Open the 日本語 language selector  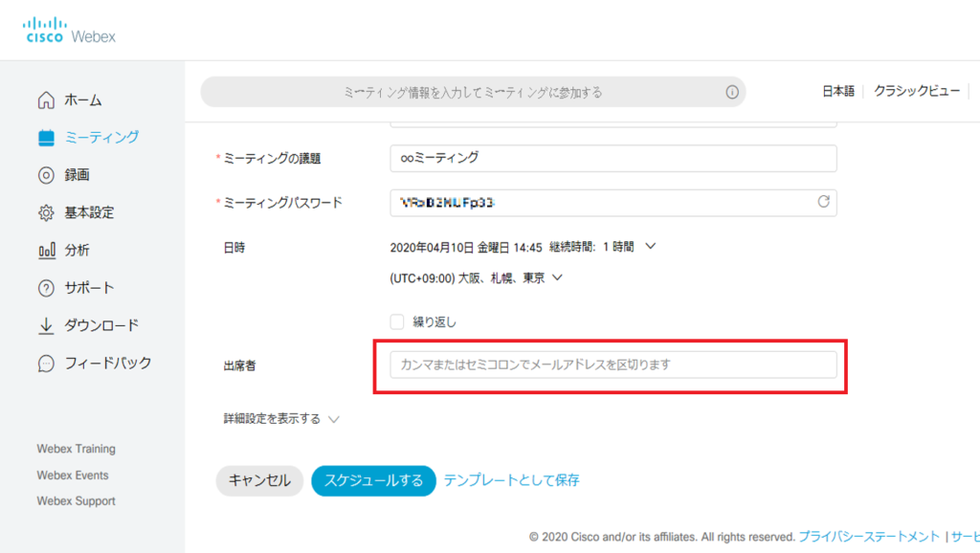tap(838, 91)
